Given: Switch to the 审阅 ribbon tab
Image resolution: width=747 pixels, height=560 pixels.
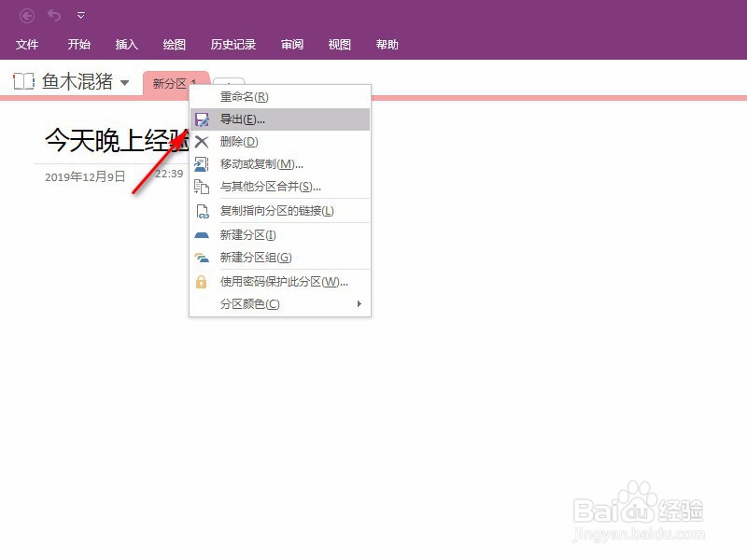Looking at the screenshot, I should [x=292, y=45].
